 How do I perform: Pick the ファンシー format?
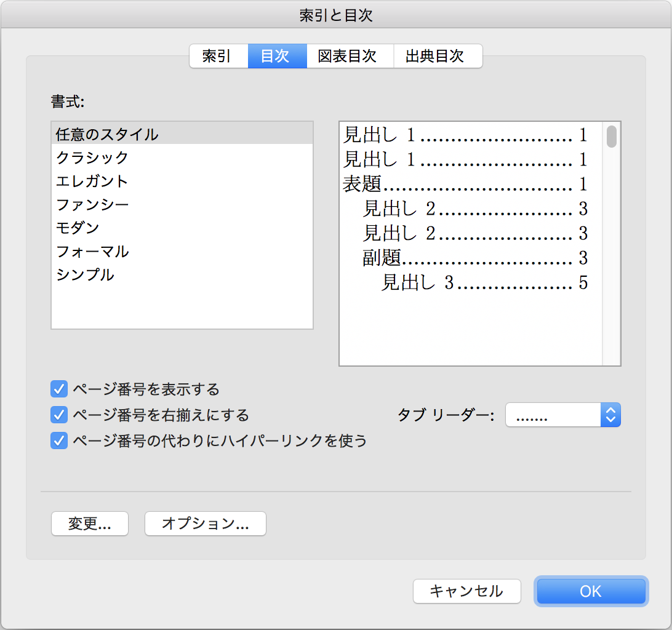pyautogui.click(x=92, y=204)
